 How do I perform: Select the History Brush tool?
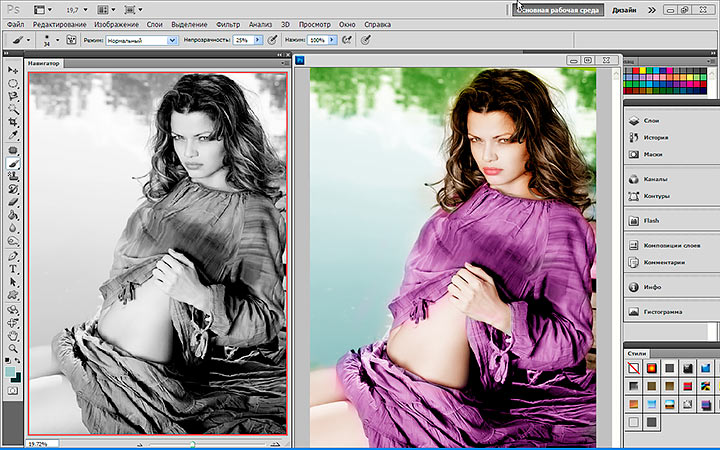13,189
